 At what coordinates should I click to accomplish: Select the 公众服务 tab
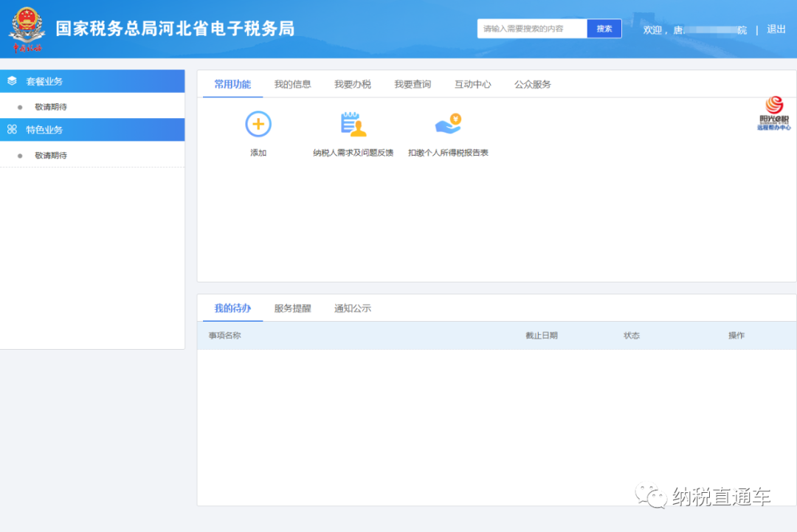(x=532, y=84)
